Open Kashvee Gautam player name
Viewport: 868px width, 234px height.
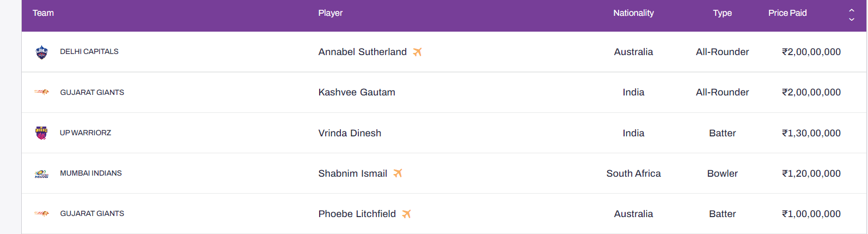357,92
